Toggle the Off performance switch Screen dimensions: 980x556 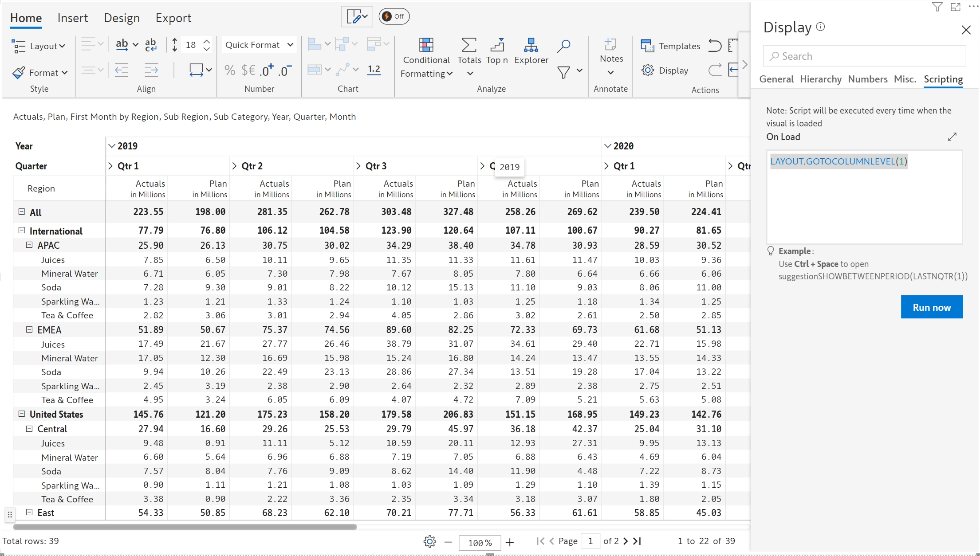tap(394, 16)
